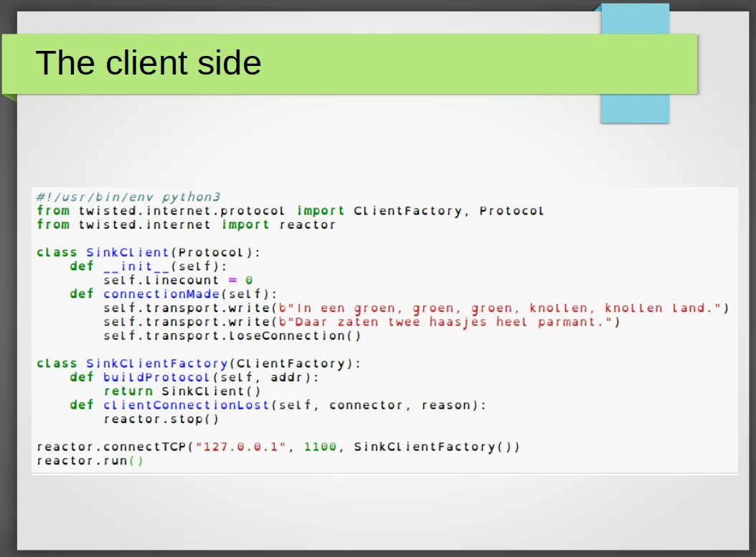Click the line importing ClientFactory, Protocol
This screenshot has height=557, width=756.
290,211
